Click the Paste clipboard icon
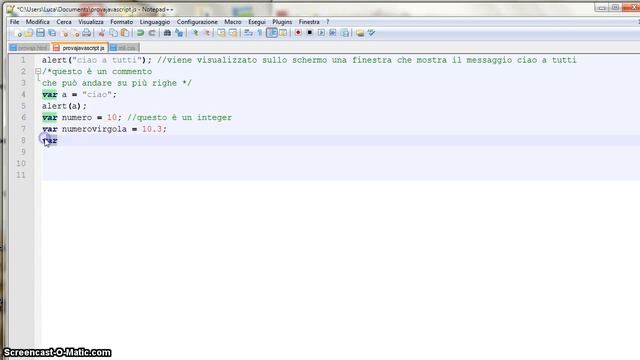The image size is (640, 360). [x=125, y=33]
